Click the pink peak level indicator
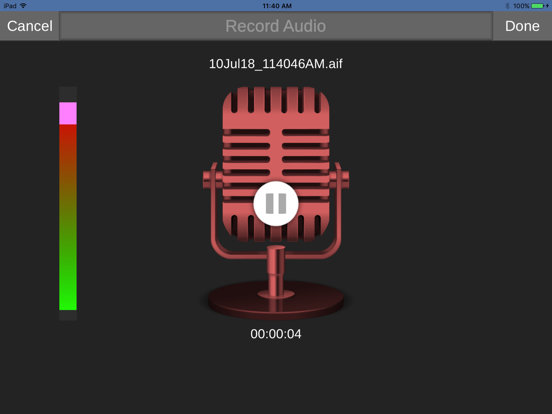The image size is (552, 414). click(68, 113)
